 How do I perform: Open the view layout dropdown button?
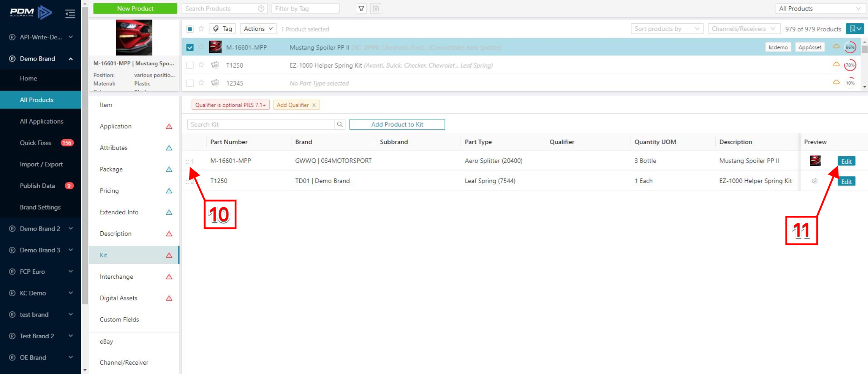tap(855, 29)
